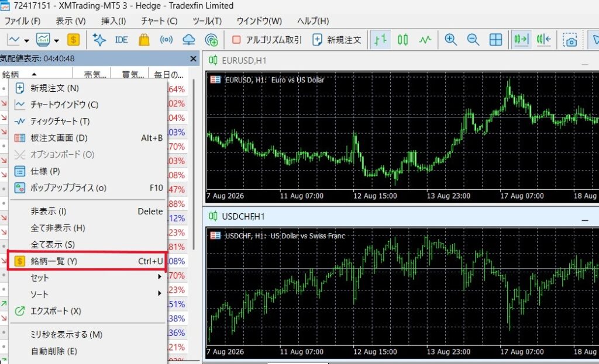The image size is (599, 364).
Task: Click USDCHF,H1 chart window title
Action: pos(243,217)
